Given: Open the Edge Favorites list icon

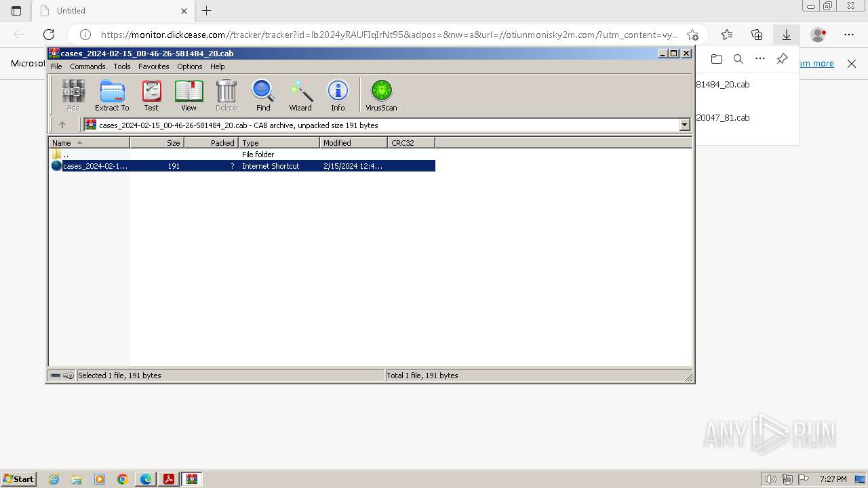Looking at the screenshot, I should click(727, 35).
